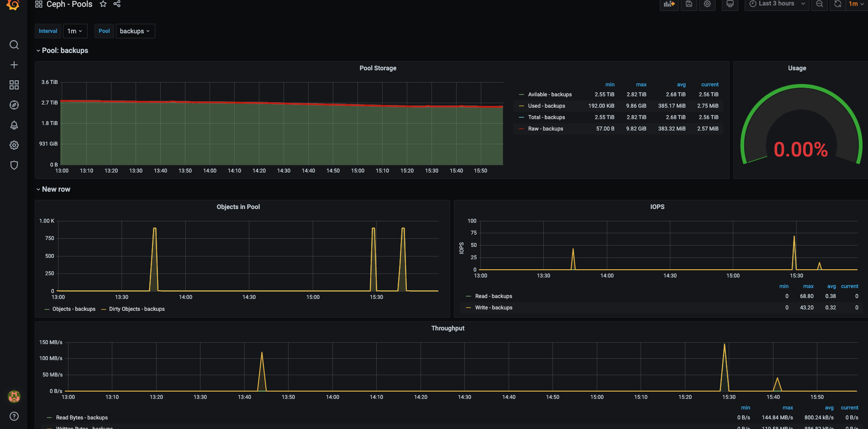Viewport: 868px width, 429px height.
Task: Click the Pool Storage panel title
Action: tap(378, 68)
